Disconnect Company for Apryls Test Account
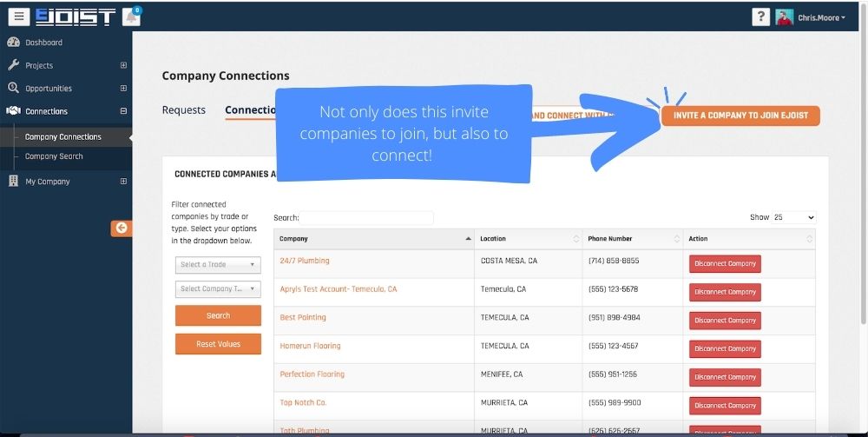Screen dimensions: 868x437 725,292
